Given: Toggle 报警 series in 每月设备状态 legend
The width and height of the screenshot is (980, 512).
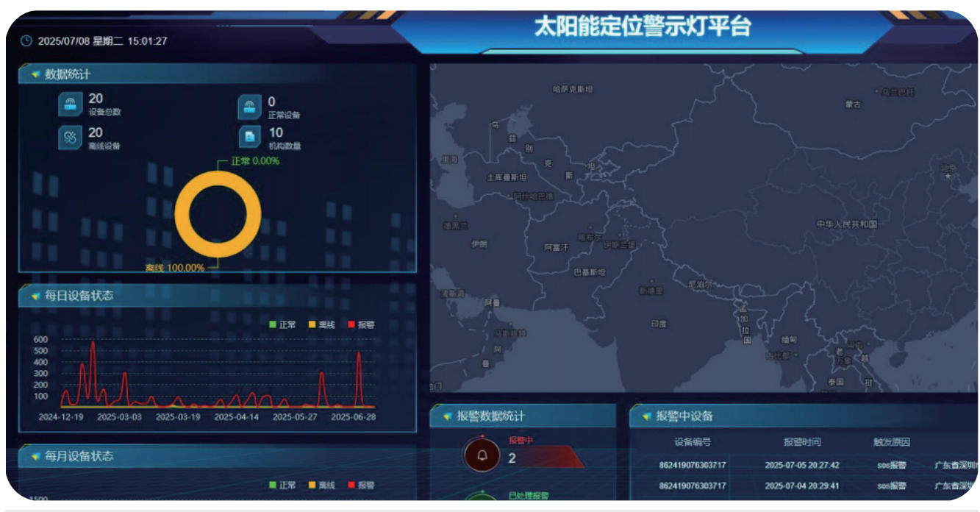Looking at the screenshot, I should point(361,485).
